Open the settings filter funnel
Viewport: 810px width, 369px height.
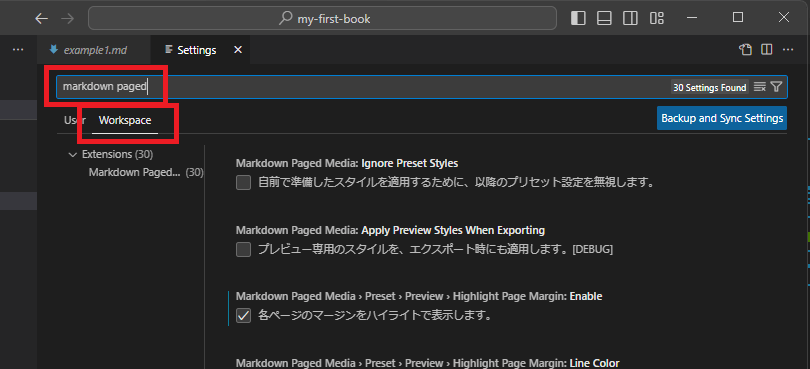(x=776, y=87)
